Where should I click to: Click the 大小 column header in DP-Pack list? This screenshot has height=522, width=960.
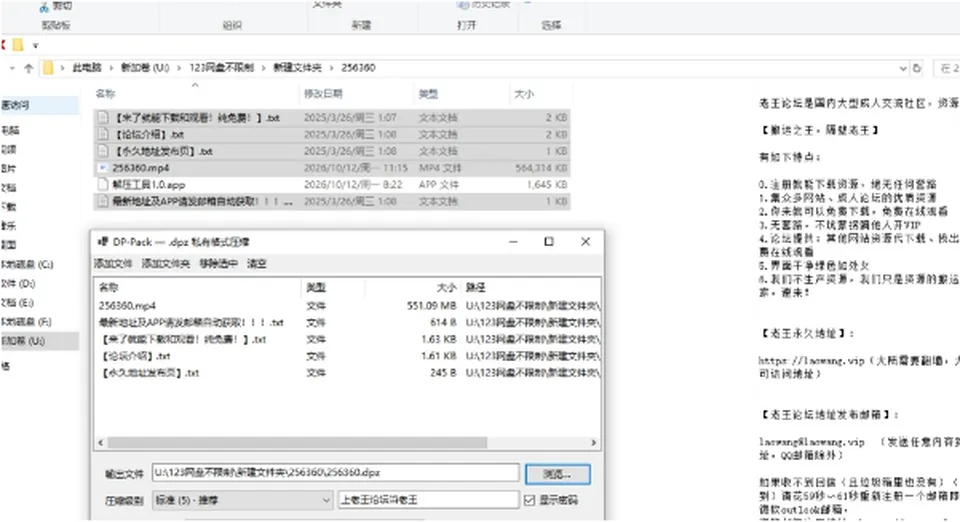pyautogui.click(x=446, y=287)
